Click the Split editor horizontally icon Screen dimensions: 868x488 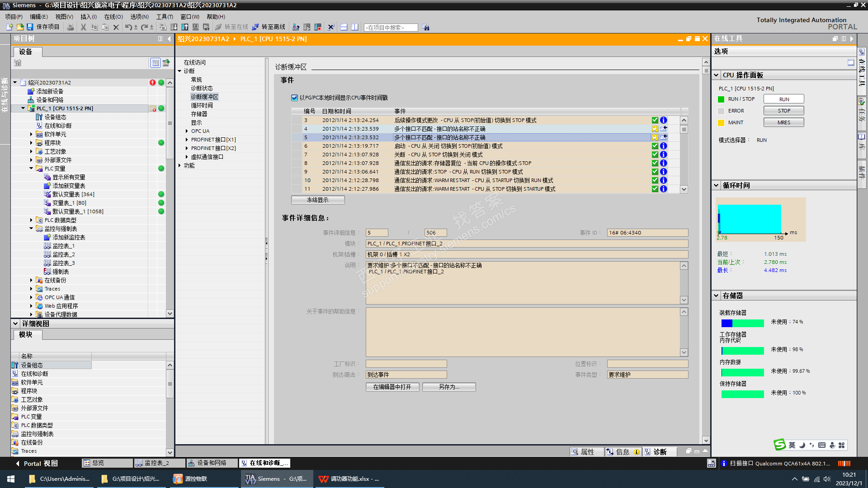point(344,27)
